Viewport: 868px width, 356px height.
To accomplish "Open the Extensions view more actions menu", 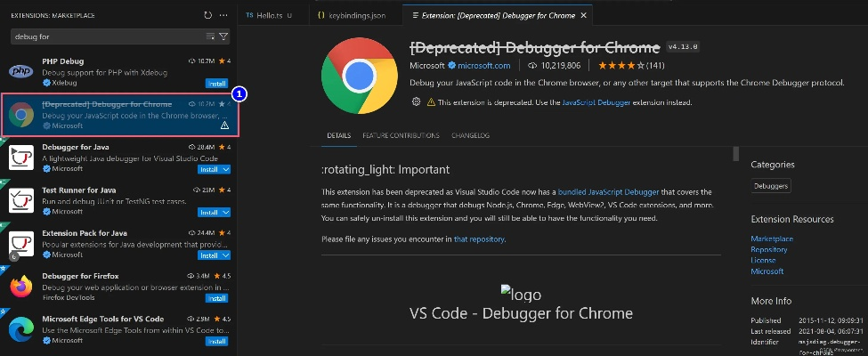I will 223,15.
